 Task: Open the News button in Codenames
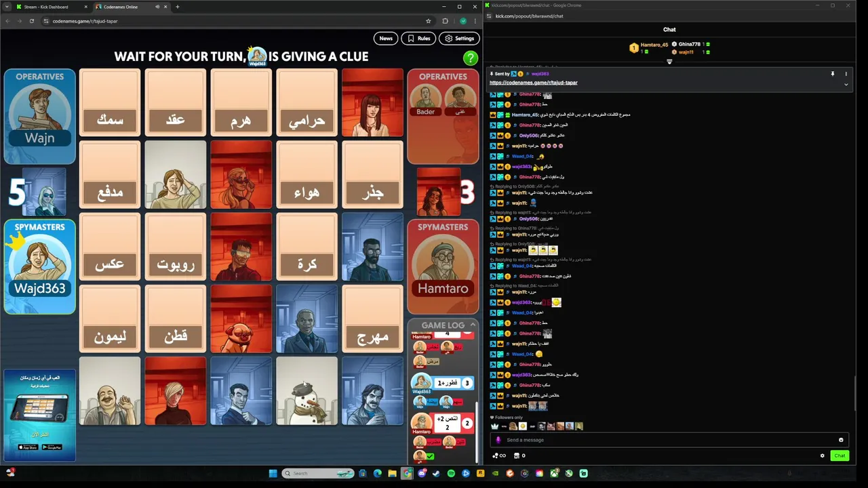386,39
